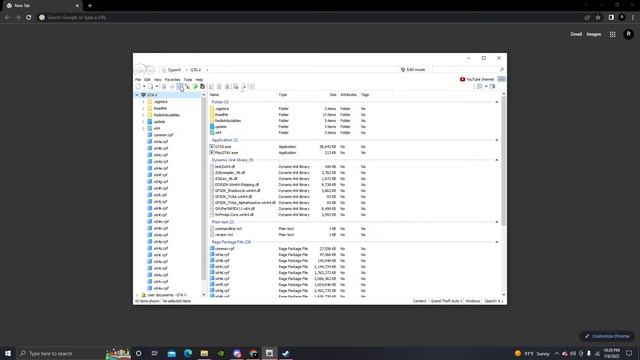Select PlayGTAV.exe in the file list
The height and width of the screenshot is (360, 640).
pos(226,153)
